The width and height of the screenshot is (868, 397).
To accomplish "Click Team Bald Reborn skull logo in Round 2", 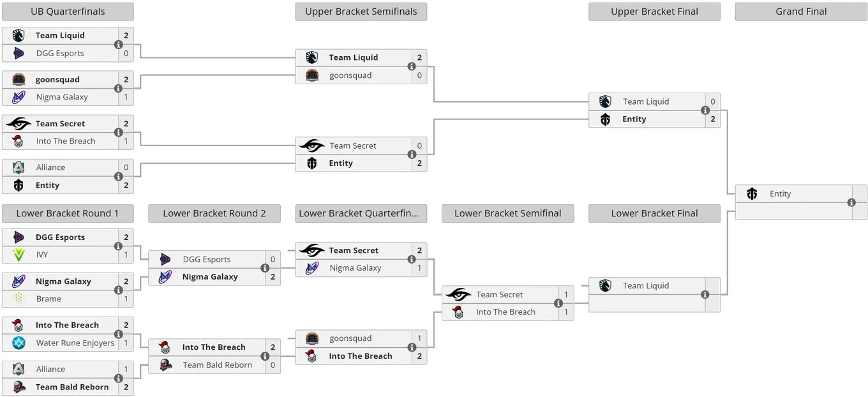I will [x=165, y=365].
